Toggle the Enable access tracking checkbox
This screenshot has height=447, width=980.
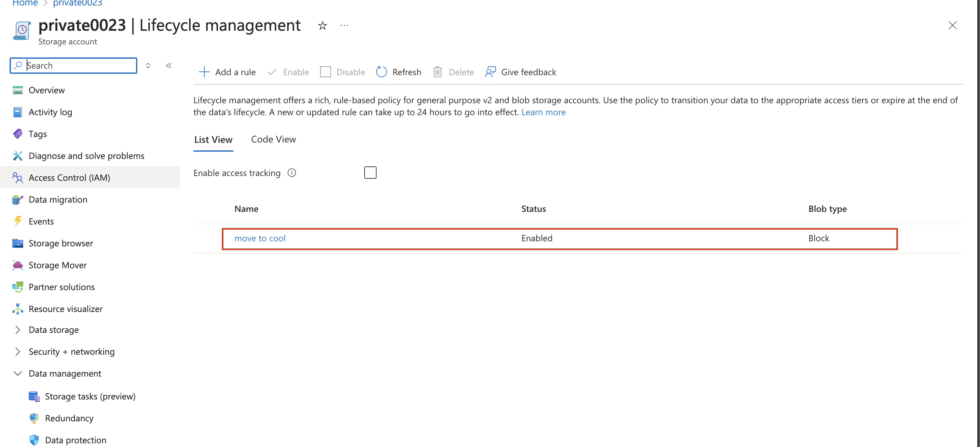tap(370, 173)
